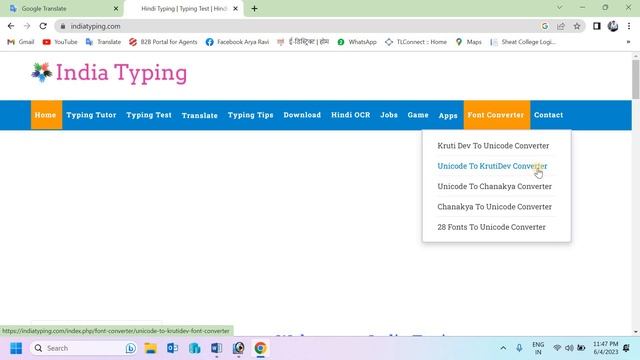Bookmark this page with the star icon

tap(577, 26)
